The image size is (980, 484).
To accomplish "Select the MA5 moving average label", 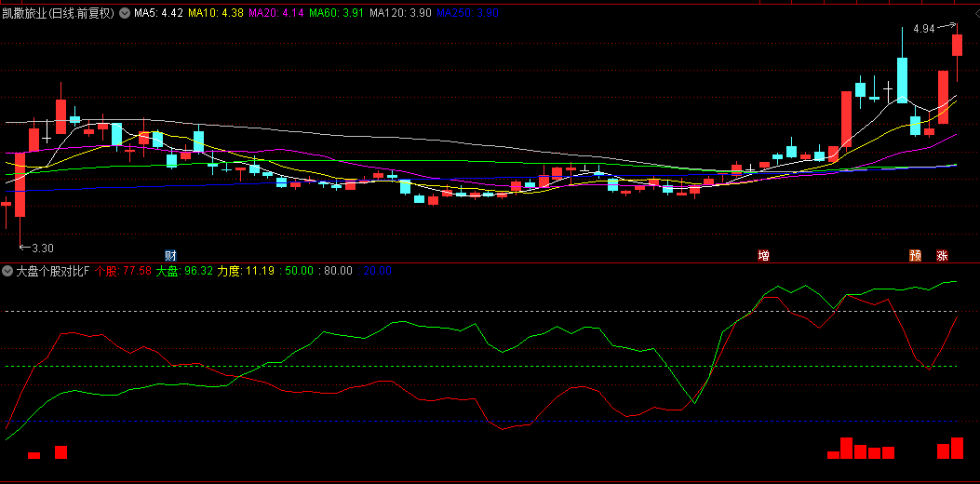I will [158, 13].
